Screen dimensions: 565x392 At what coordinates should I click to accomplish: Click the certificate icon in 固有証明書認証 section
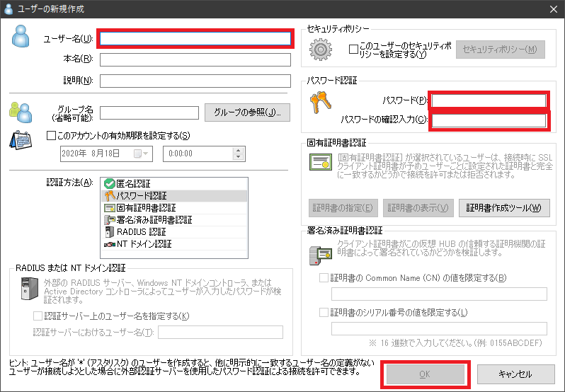click(x=320, y=162)
